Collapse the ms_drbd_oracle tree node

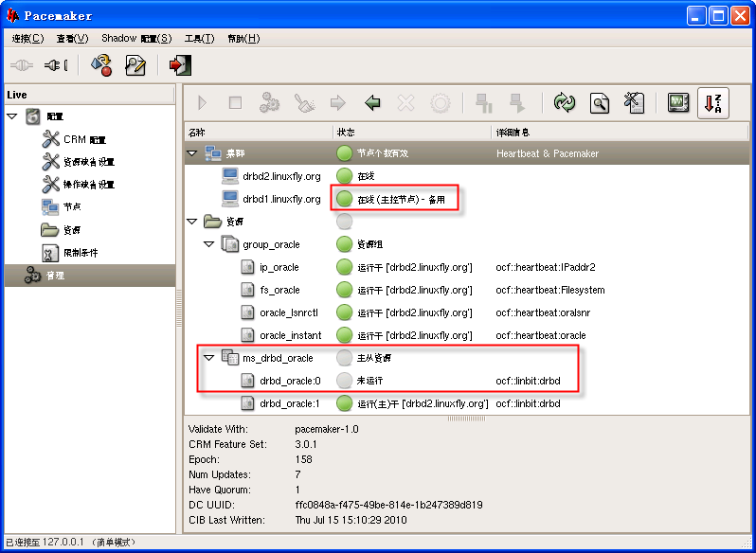[x=209, y=358]
